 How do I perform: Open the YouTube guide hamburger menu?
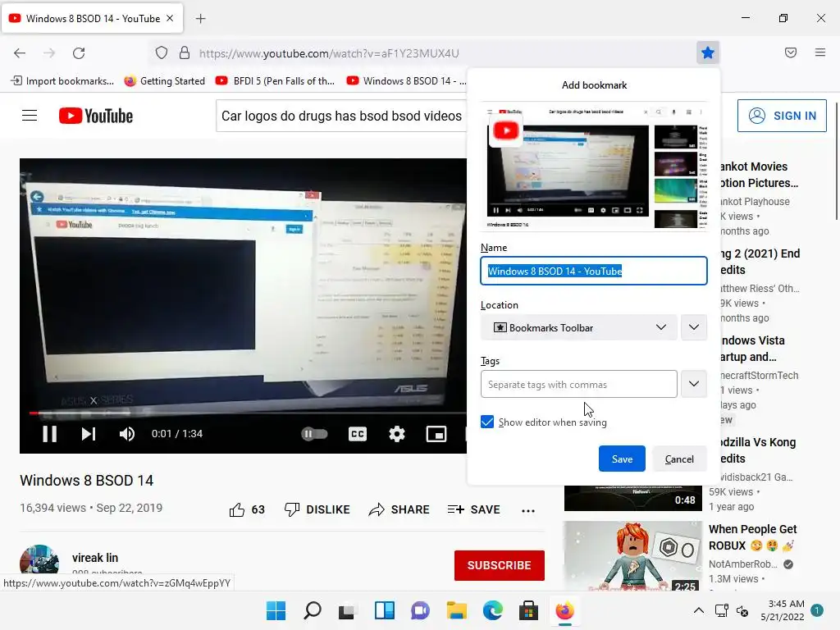coord(30,116)
